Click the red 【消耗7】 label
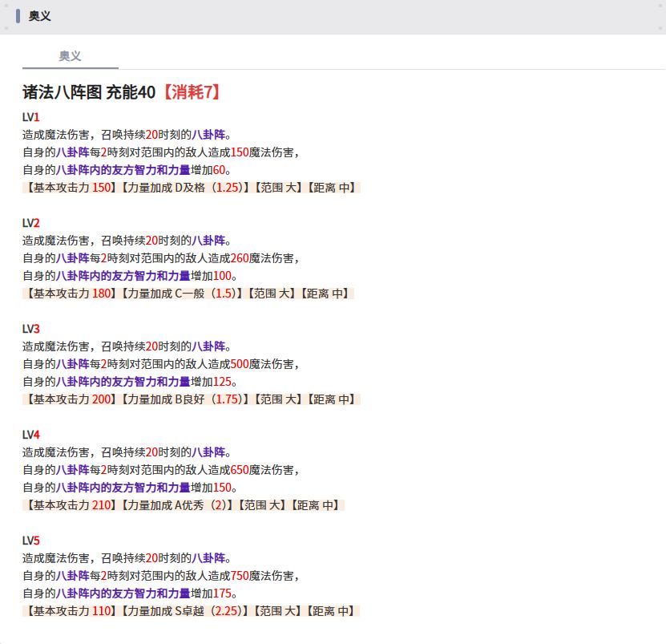 (x=192, y=91)
